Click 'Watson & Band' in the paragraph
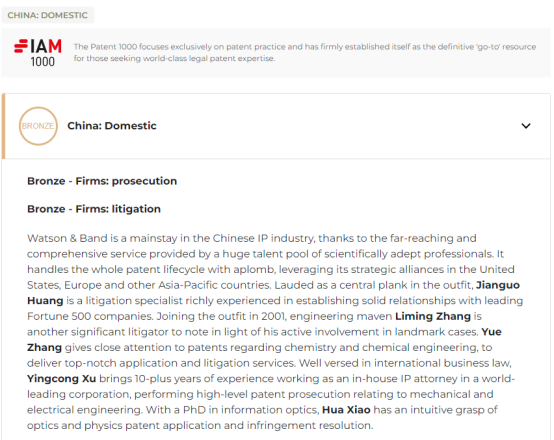This screenshot has width=554, height=440. 67,238
